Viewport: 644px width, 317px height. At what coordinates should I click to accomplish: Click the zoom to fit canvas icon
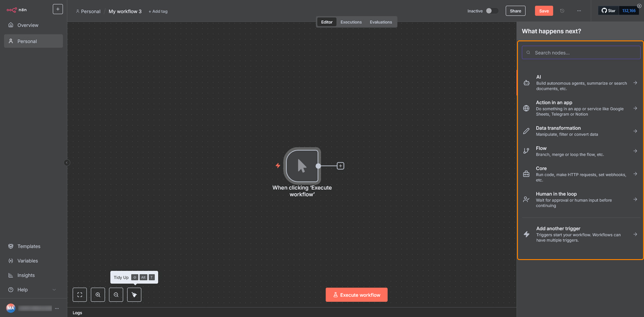pyautogui.click(x=80, y=295)
